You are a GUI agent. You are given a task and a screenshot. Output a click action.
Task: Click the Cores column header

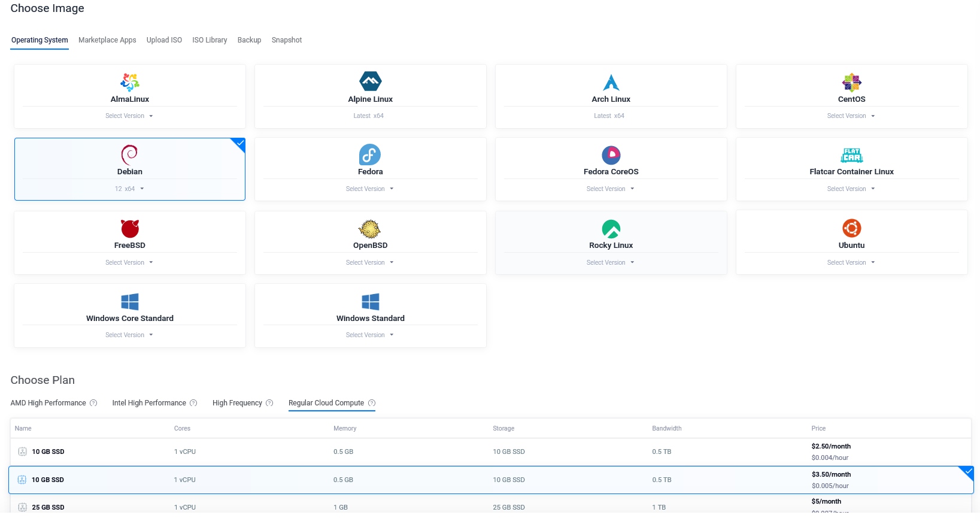pos(182,429)
